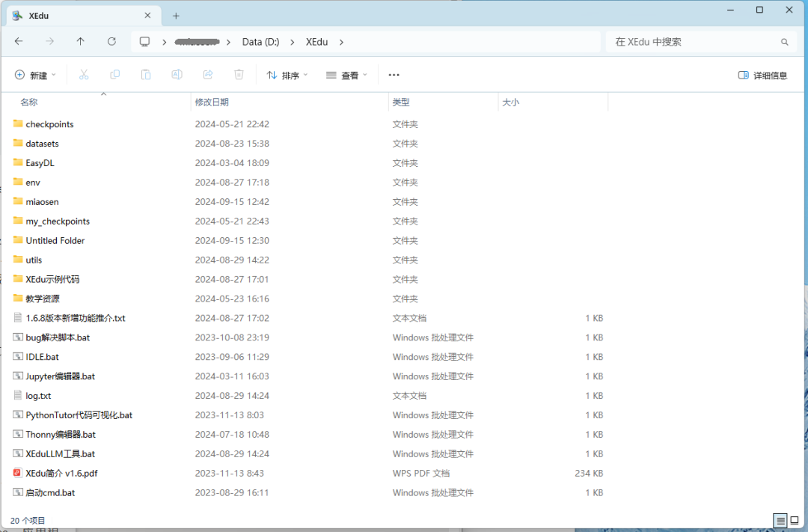Click the 2024-09-15 12:42 date cell
Image resolution: width=808 pixels, height=532 pixels.
tap(232, 201)
